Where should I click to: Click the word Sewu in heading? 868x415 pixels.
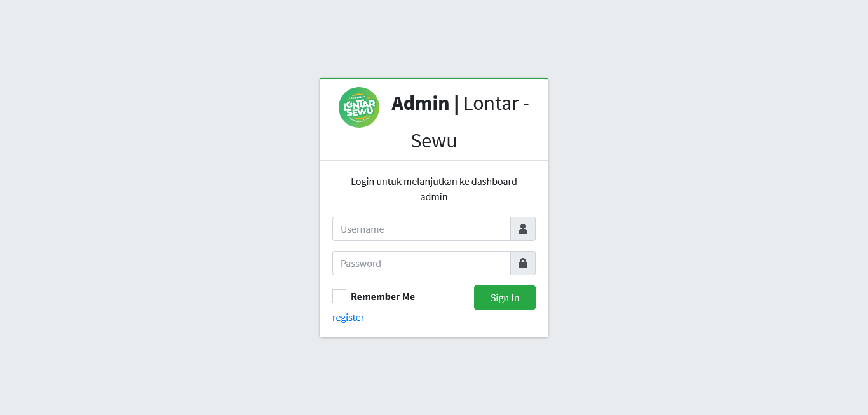tap(434, 140)
